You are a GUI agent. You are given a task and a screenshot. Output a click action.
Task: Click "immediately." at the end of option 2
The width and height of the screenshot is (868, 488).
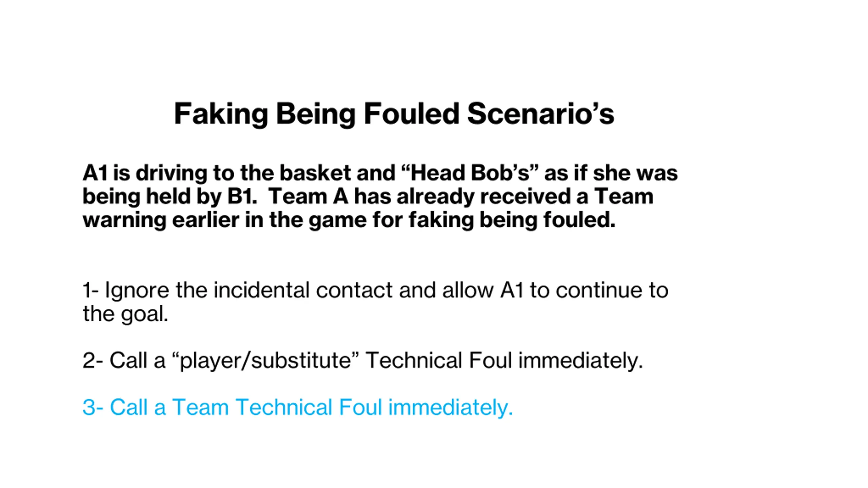point(580,360)
